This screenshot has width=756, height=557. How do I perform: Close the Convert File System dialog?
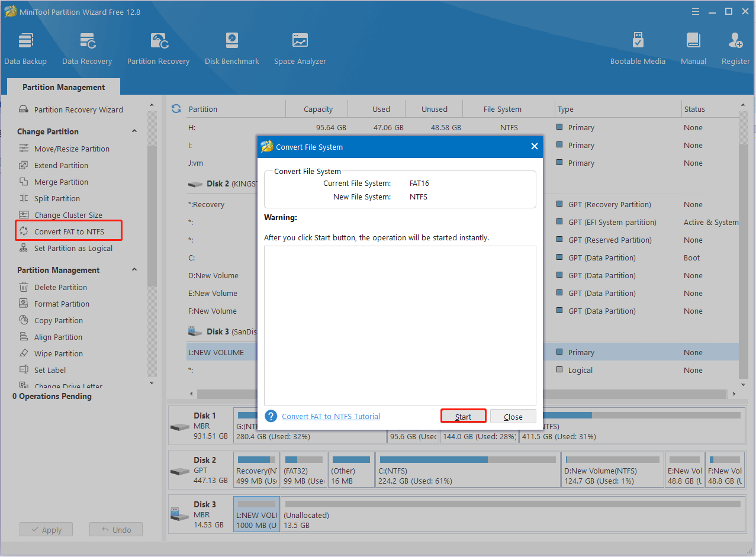point(534,147)
